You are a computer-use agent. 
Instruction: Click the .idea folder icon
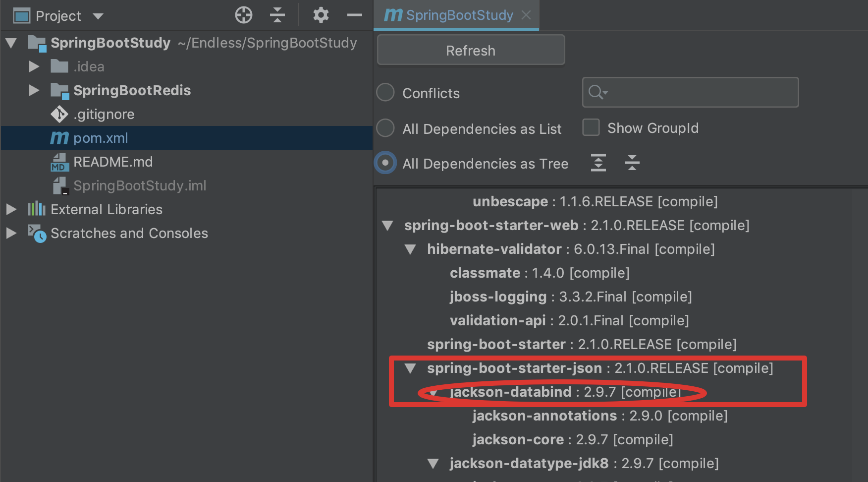pos(59,66)
